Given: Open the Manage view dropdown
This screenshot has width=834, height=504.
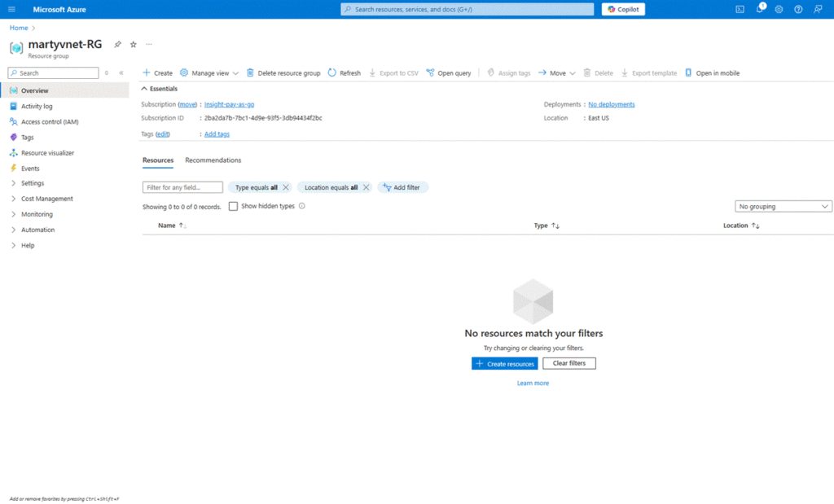Looking at the screenshot, I should tap(209, 72).
